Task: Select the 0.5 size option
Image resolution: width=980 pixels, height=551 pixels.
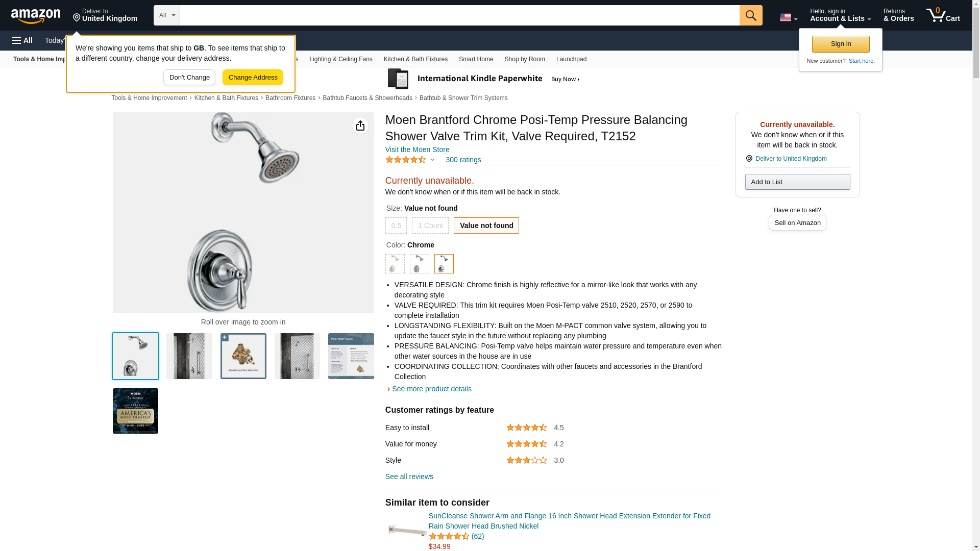Action: pos(396,226)
